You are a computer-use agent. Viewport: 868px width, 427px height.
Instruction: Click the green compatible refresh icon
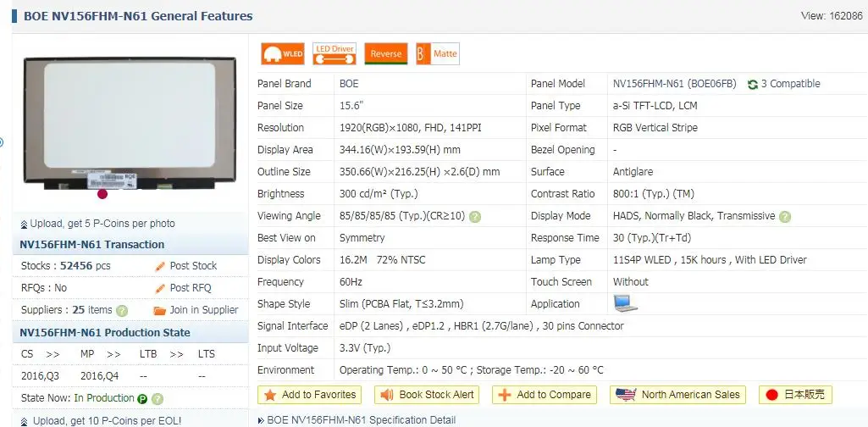pyautogui.click(x=752, y=84)
